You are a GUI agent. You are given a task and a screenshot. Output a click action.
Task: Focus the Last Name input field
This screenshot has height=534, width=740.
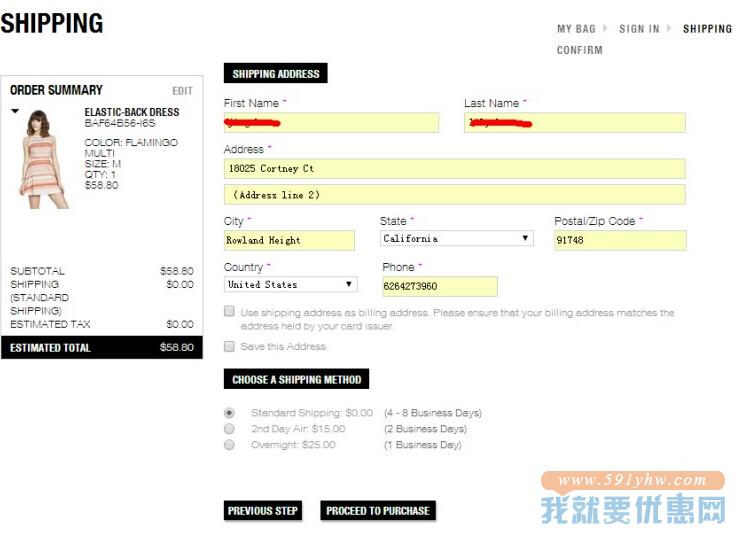click(575, 123)
